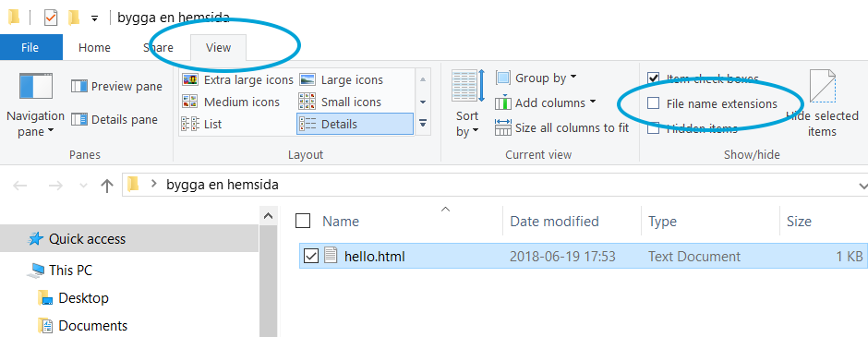Viewport: 868px width, 337px height.
Task: Select the hello.html file name
Action: pos(375,257)
